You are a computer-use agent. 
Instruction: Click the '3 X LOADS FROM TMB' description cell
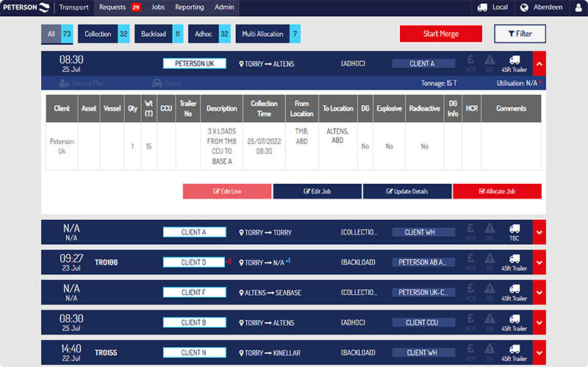pos(222,146)
